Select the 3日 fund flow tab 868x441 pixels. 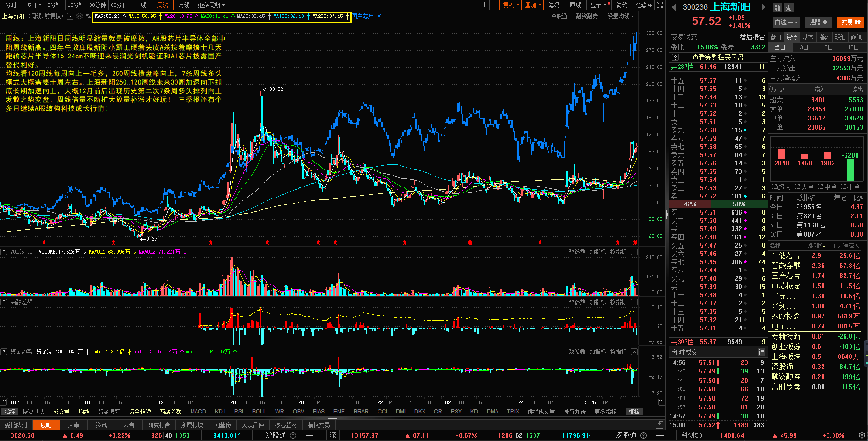click(x=804, y=47)
